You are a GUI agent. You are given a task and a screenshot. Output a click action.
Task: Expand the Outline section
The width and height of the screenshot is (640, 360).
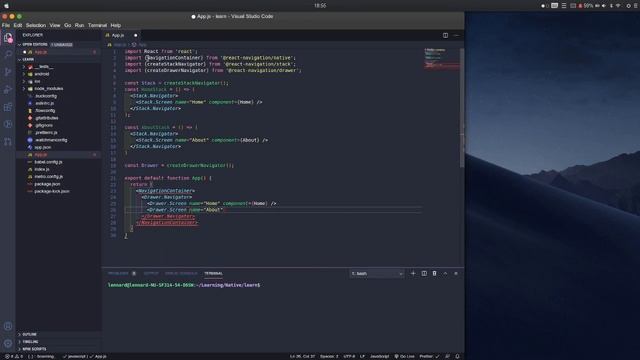coord(59,334)
